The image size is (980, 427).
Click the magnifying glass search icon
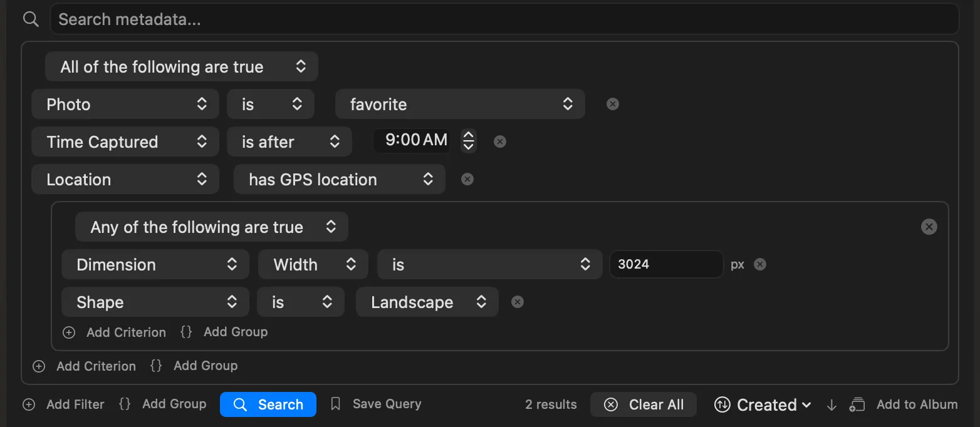point(30,19)
